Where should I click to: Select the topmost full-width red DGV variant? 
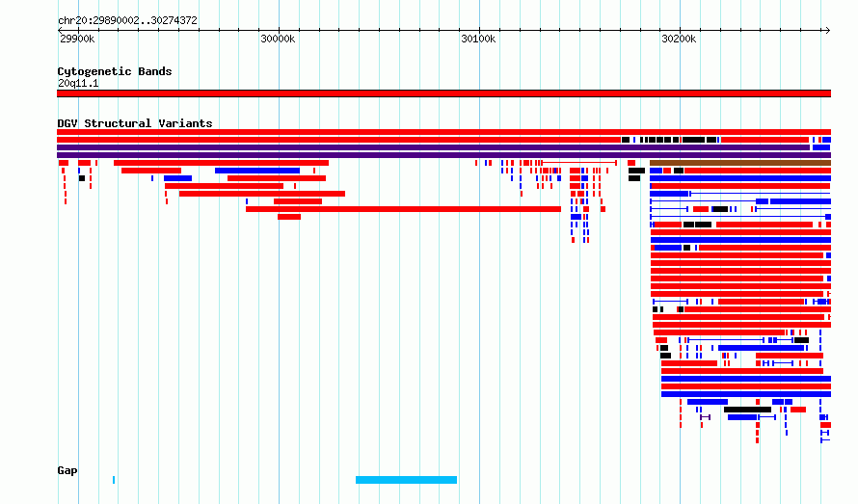(x=443, y=132)
